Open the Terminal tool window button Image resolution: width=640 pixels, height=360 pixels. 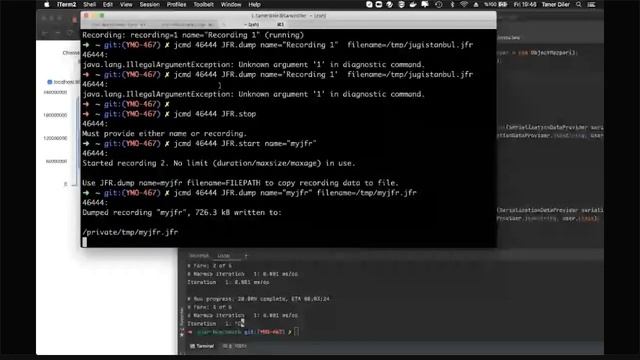(202, 346)
